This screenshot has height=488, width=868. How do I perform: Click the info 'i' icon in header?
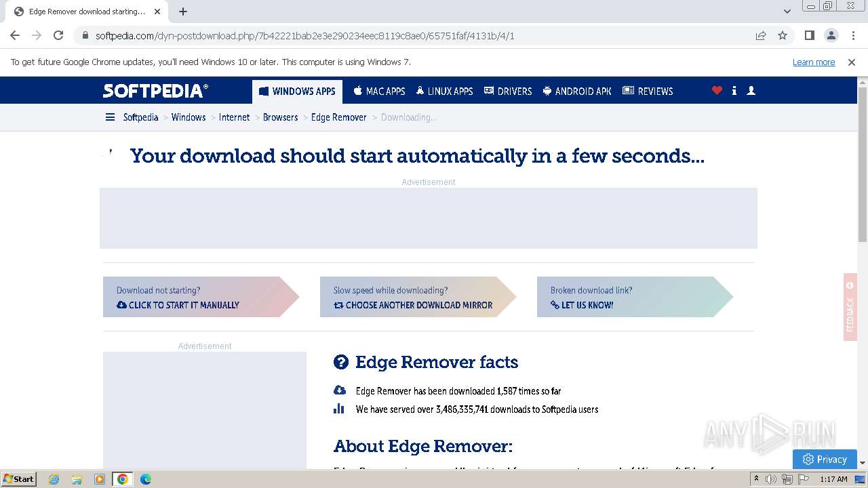(734, 90)
